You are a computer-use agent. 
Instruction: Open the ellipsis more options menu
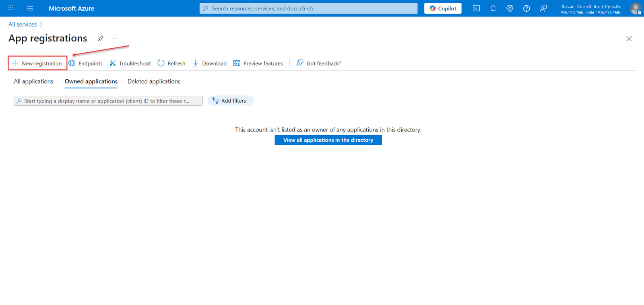[x=114, y=39]
